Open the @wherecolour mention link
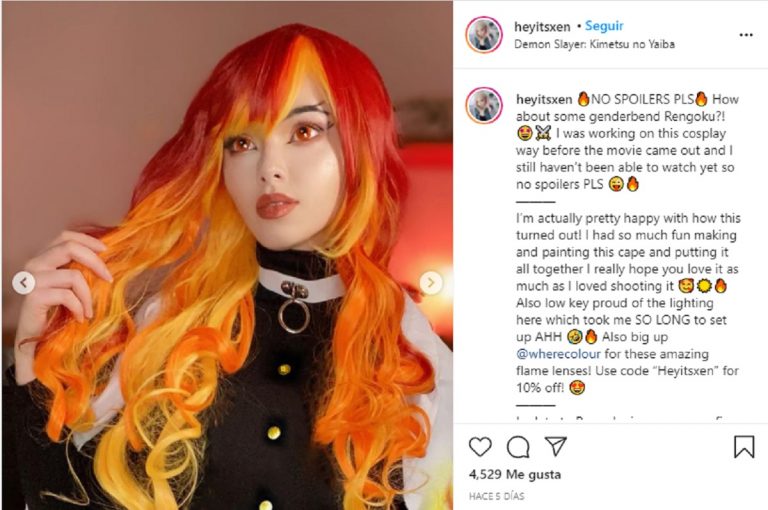 pyautogui.click(x=558, y=354)
